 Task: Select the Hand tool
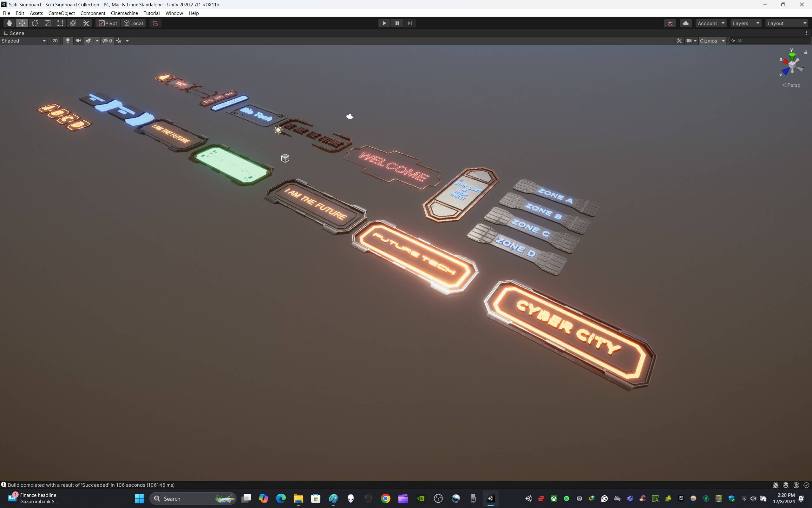pyautogui.click(x=10, y=23)
